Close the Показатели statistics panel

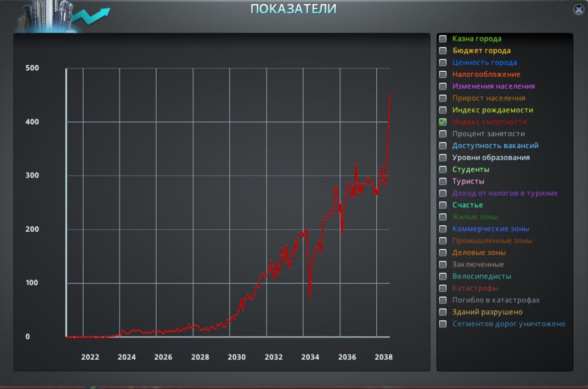pos(578,10)
